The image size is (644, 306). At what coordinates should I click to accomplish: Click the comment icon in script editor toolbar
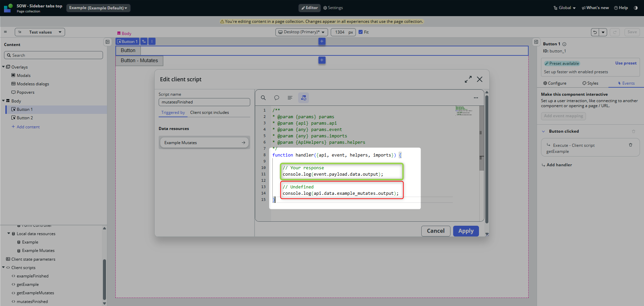(x=277, y=98)
